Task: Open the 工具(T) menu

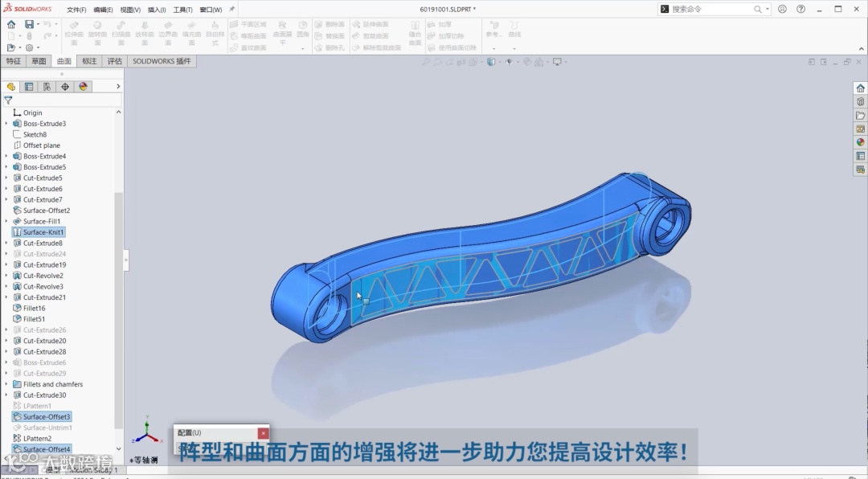Action: tap(182, 10)
